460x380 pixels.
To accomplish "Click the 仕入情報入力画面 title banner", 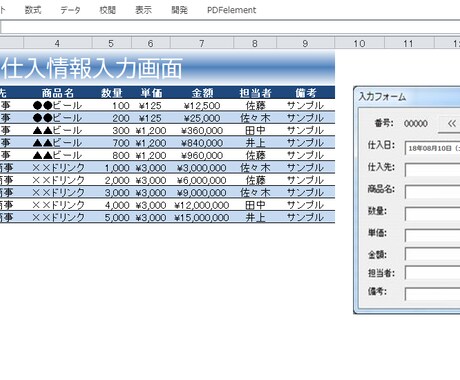I will click(x=167, y=68).
